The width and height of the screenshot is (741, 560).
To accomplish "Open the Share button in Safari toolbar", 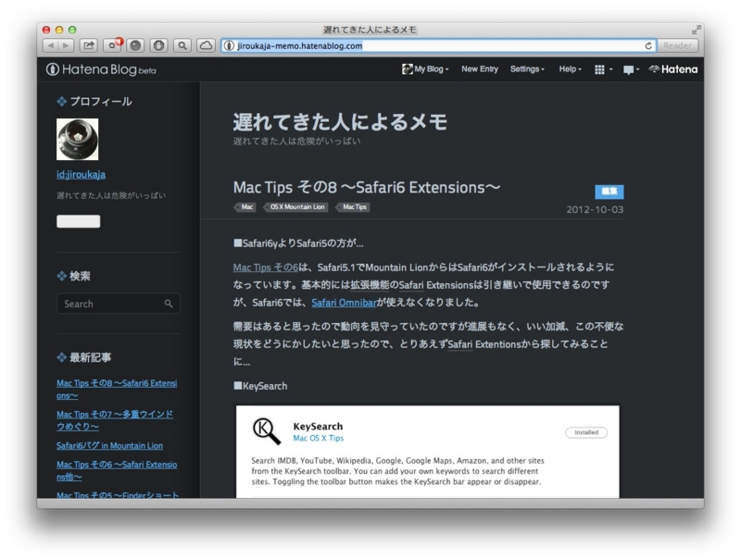I will pos(88,45).
